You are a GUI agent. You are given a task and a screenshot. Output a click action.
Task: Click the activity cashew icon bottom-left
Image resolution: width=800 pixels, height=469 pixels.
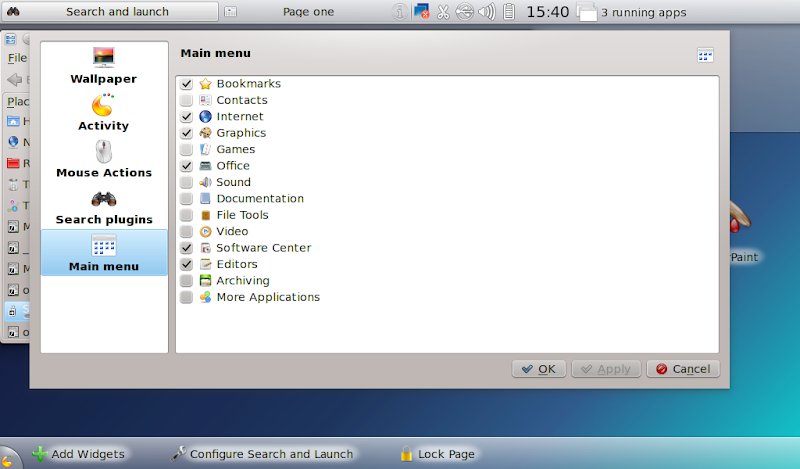pos(7,459)
